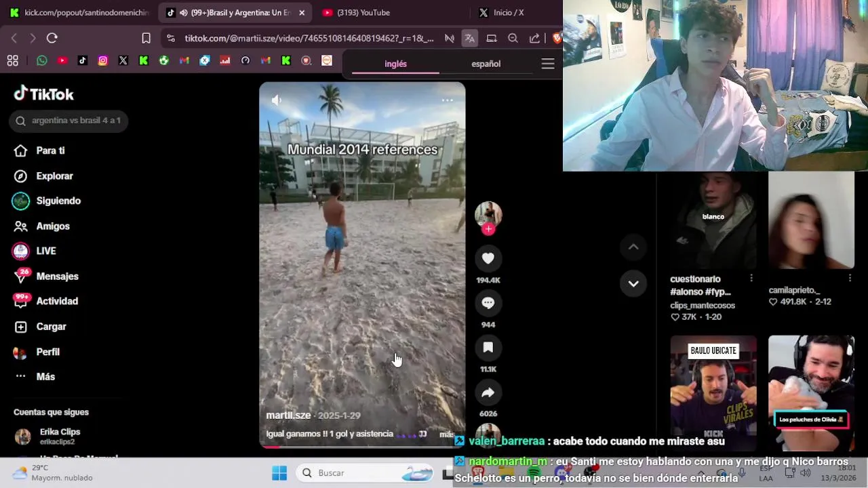
Task: Open the 'cuestionario #alonso' suggested video
Action: (x=713, y=220)
